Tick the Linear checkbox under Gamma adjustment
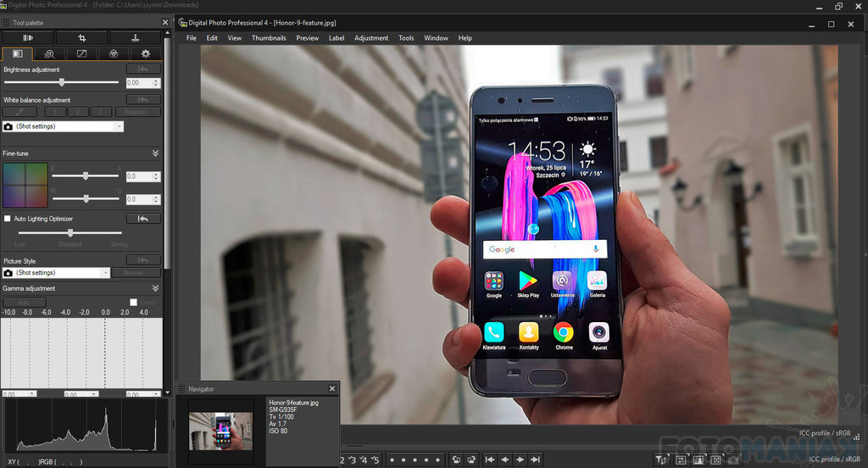Viewport: 868px width, 468px height. (133, 303)
